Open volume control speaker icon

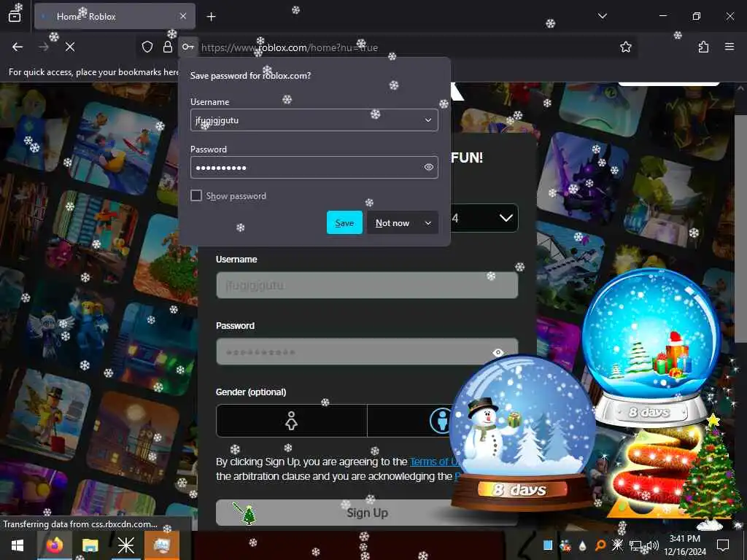(651, 545)
